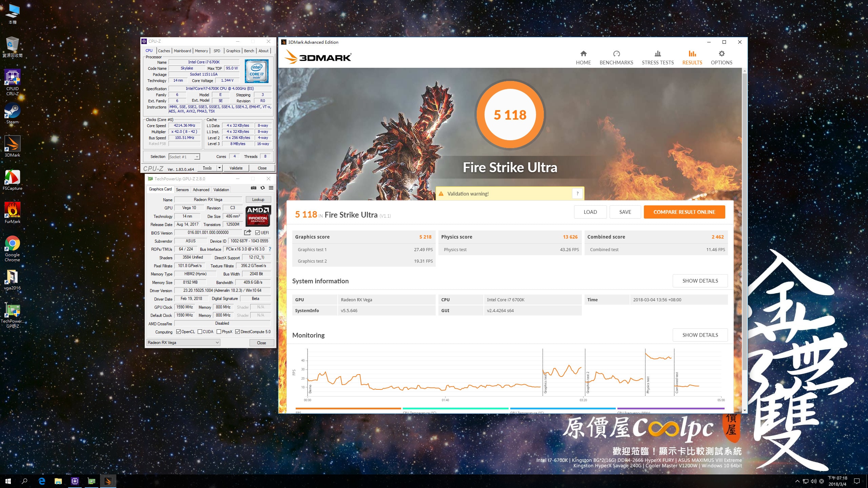This screenshot has height=488, width=868.
Task: Go to STRESS TESTS in 3DMark
Action: 657,58
